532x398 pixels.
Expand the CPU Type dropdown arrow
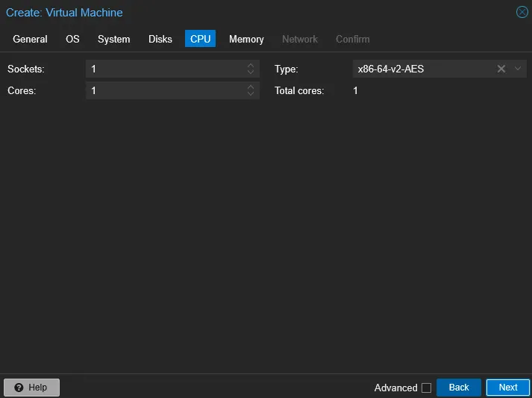coord(519,69)
